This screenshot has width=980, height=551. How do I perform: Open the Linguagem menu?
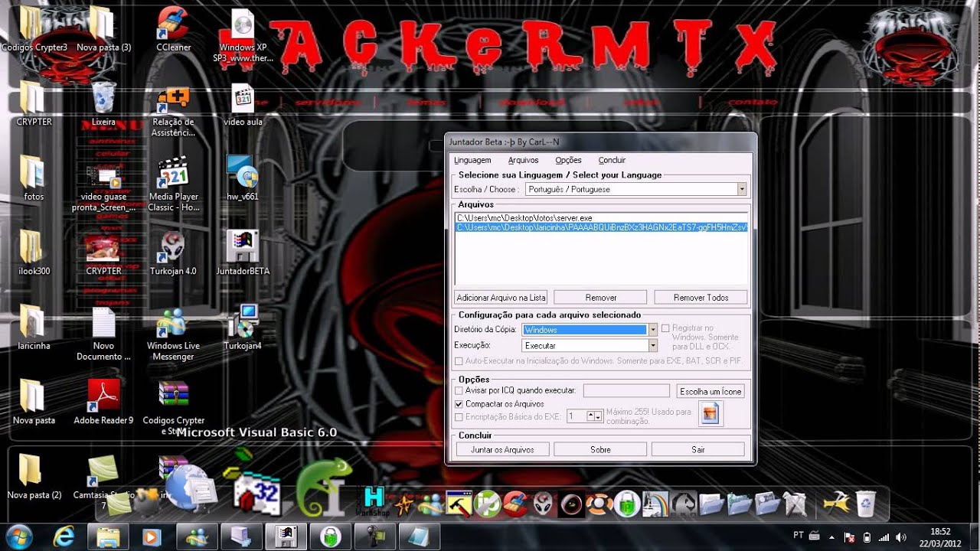click(x=472, y=161)
